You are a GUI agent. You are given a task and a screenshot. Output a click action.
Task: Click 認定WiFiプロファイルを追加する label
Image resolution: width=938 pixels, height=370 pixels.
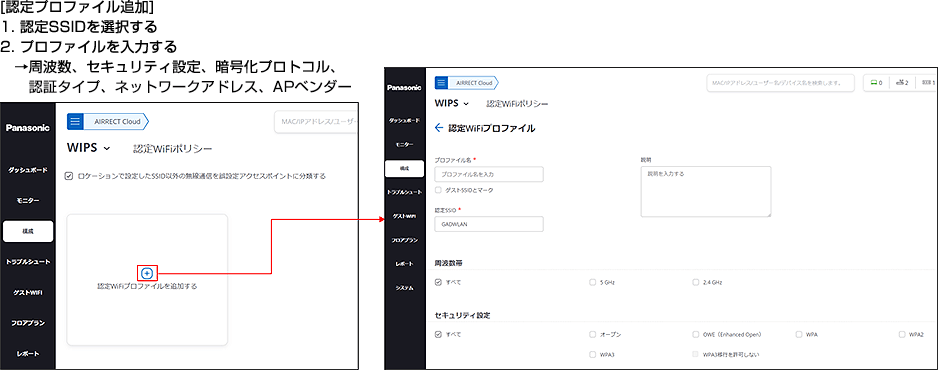pyautogui.click(x=147, y=286)
